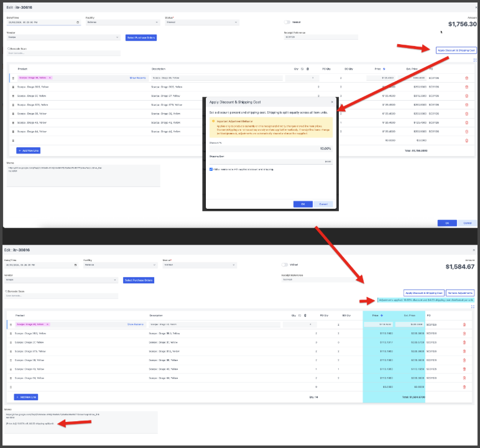The height and width of the screenshot is (448, 480).
Task: Click the calendar icon in upper Date/Time field
Action: (77, 22)
